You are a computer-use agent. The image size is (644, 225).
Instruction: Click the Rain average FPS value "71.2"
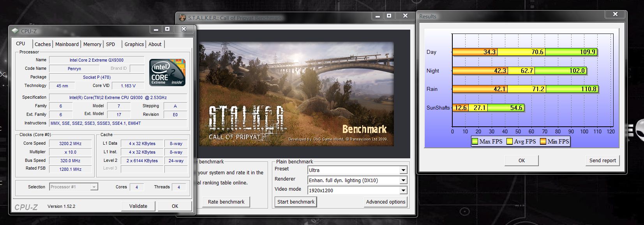[x=538, y=89]
